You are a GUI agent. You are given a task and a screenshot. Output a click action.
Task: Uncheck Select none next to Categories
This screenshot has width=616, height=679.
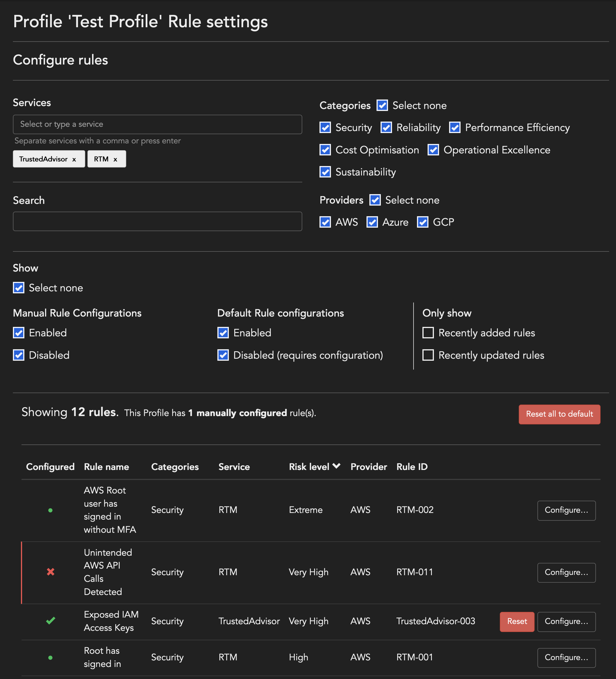tap(382, 106)
